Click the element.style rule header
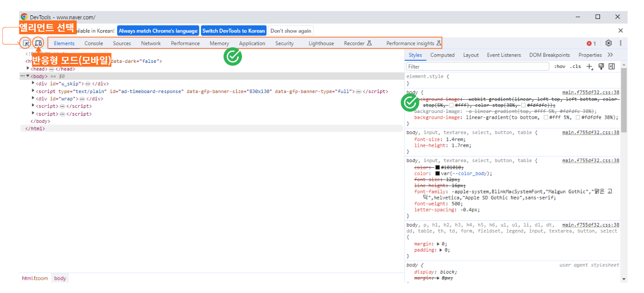 (428, 76)
